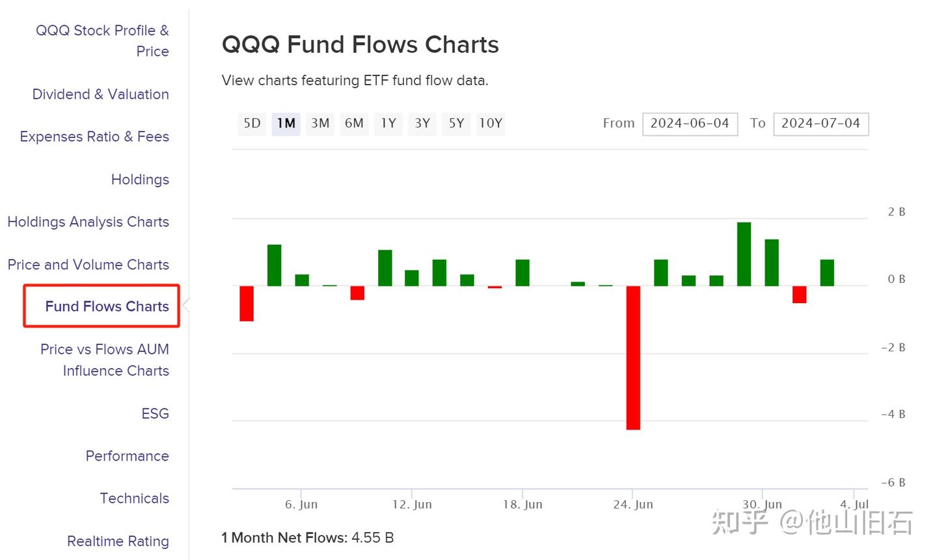Choose the 1Y range button

pyautogui.click(x=388, y=124)
